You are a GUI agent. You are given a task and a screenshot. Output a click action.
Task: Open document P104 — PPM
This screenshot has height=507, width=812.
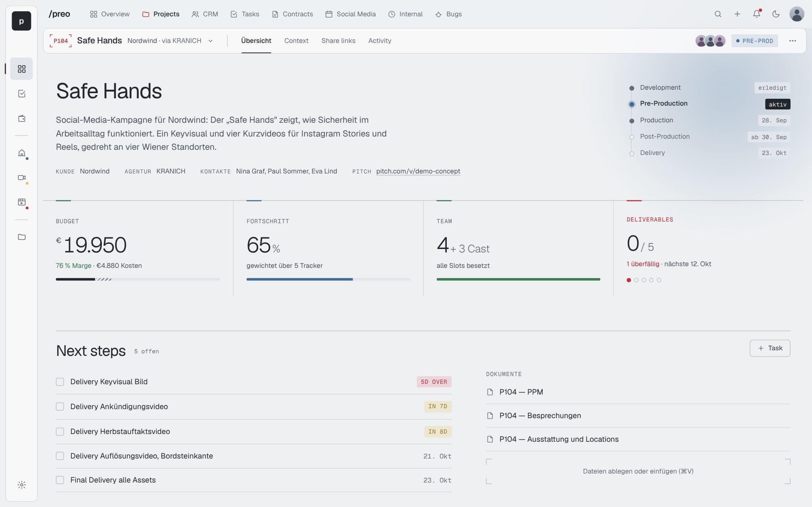[638, 392]
